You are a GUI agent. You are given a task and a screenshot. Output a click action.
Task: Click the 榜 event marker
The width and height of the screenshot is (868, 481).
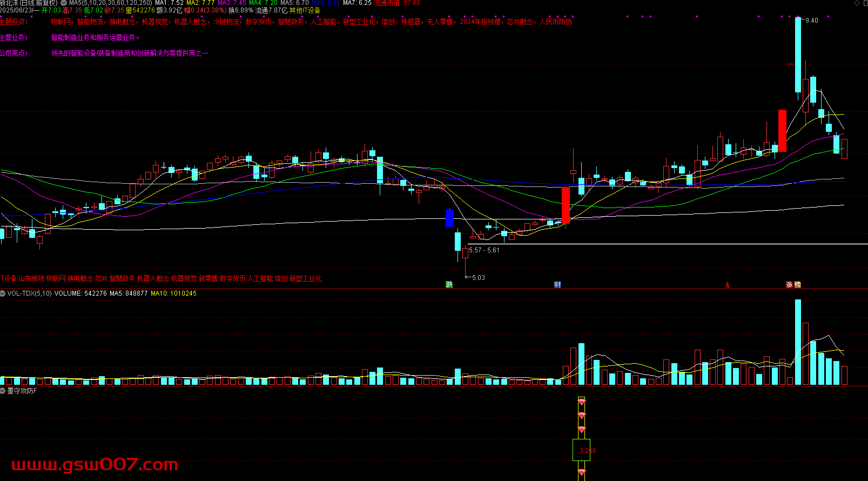[x=797, y=285]
